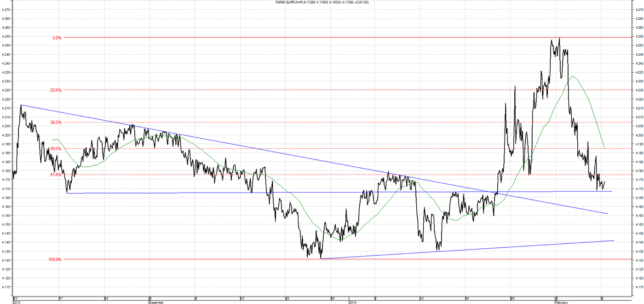The height and width of the screenshot is (304, 644).
Task: Click the December label on time axis
Action: (156, 302)
